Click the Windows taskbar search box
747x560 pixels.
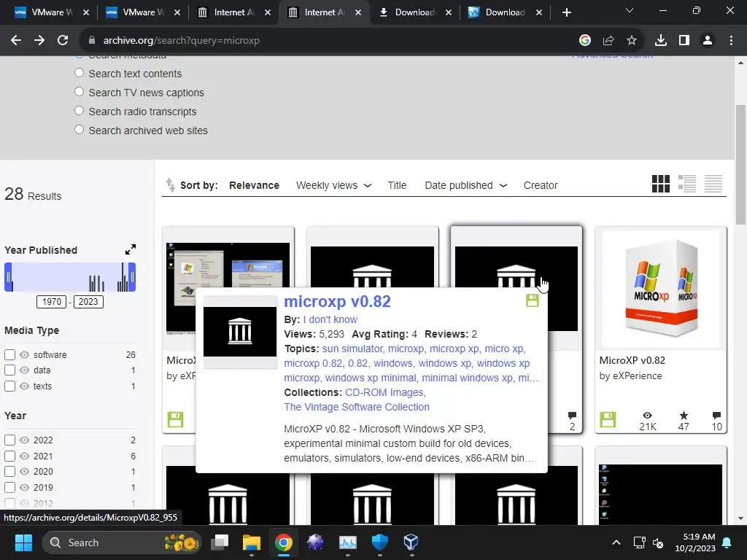coord(122,542)
